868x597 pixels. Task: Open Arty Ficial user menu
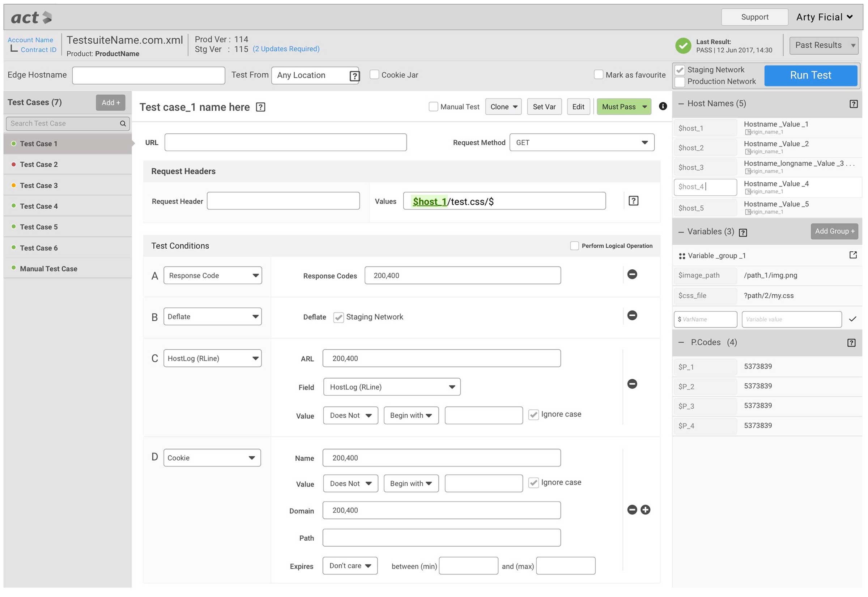click(x=824, y=17)
